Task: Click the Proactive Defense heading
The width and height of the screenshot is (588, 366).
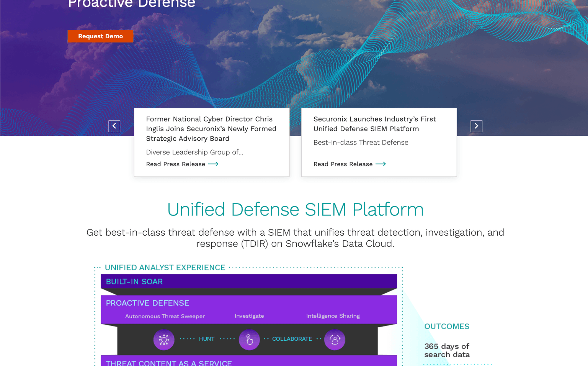Action: (147, 303)
